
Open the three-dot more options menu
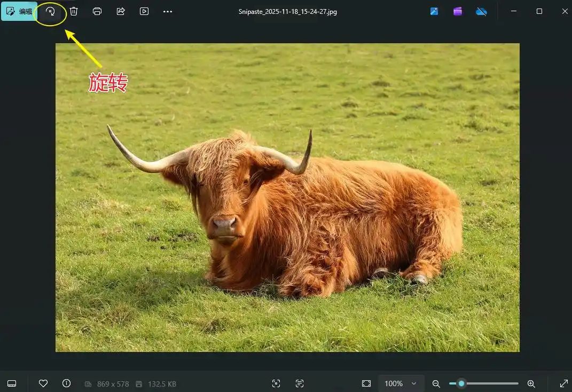[168, 11]
